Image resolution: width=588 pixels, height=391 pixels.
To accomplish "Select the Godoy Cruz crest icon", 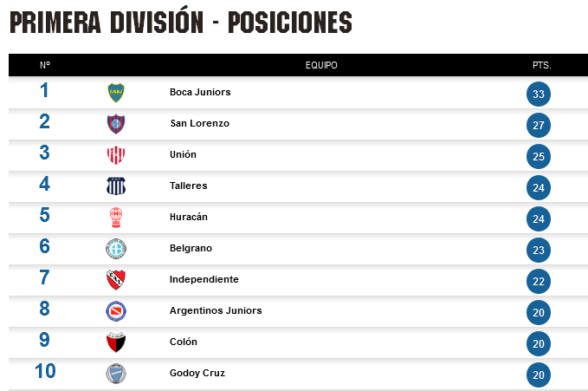I will 116,374.
